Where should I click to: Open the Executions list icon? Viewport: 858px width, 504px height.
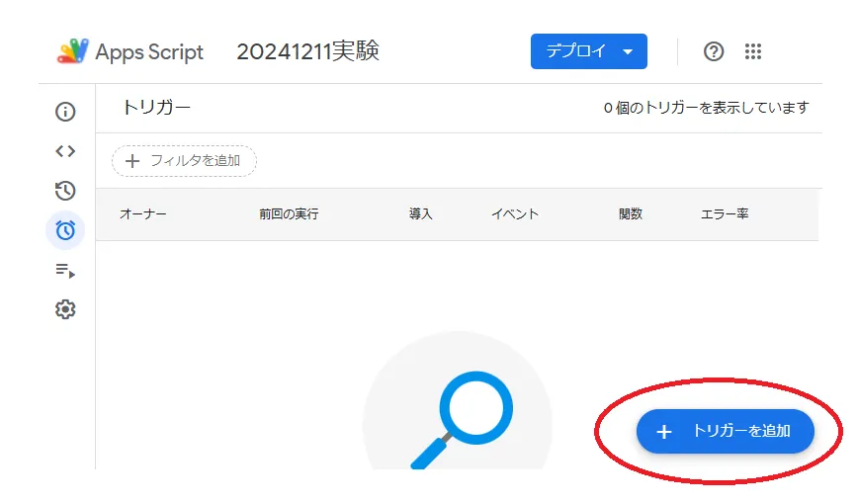(x=65, y=270)
